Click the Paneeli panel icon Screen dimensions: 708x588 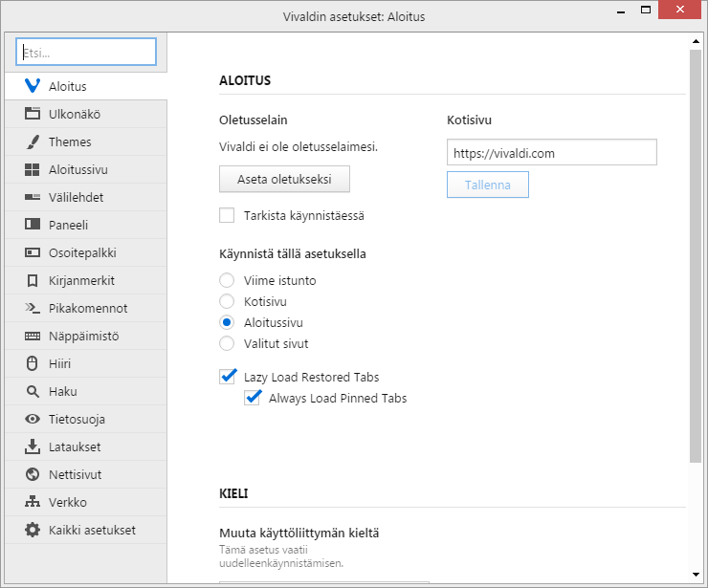tap(33, 225)
